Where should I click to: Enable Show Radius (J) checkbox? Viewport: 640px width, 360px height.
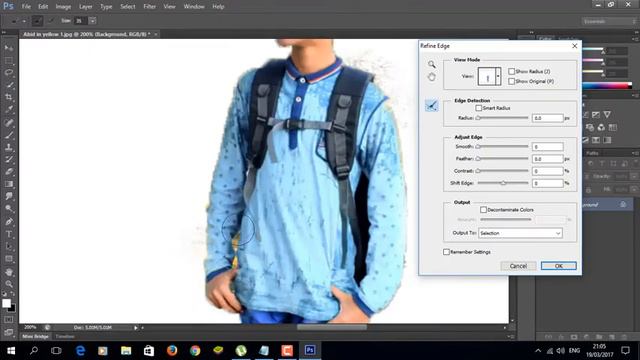coord(511,71)
